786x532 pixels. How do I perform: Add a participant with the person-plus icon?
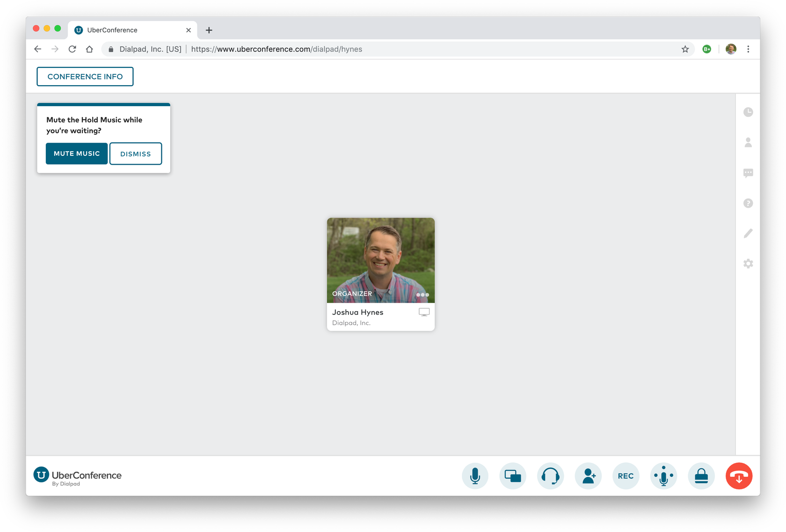tap(588, 476)
